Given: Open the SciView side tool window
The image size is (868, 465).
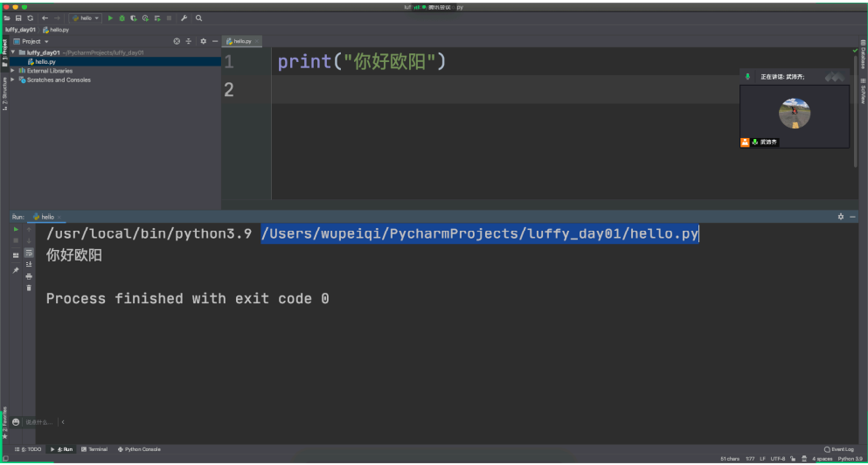Looking at the screenshot, I should (863, 92).
